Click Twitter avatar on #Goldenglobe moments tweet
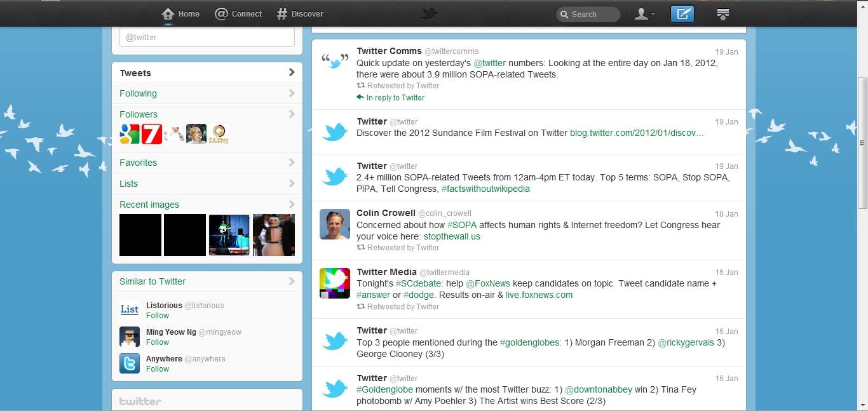 [x=335, y=389]
